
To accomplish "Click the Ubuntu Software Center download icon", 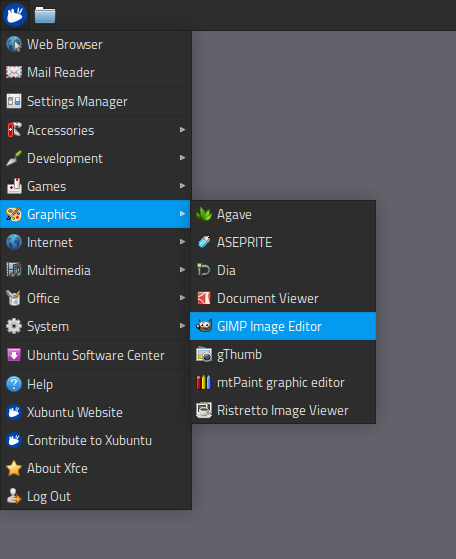I will [x=14, y=355].
